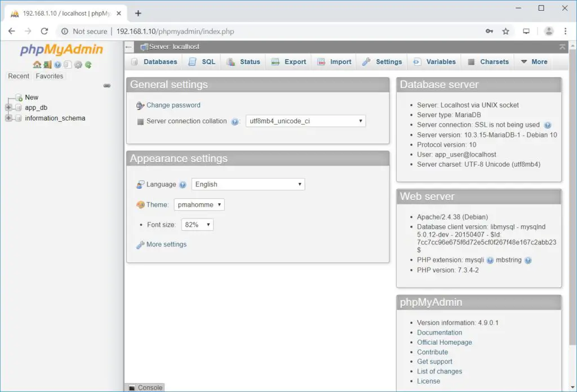The width and height of the screenshot is (577, 392).
Task: Expand the information_schema tree node
Action: coord(8,118)
